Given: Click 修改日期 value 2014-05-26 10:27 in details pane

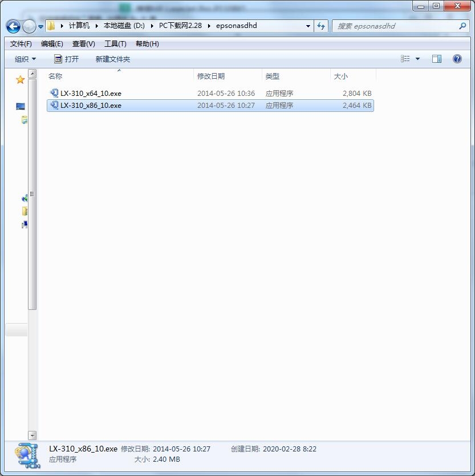Looking at the screenshot, I should [x=181, y=449].
